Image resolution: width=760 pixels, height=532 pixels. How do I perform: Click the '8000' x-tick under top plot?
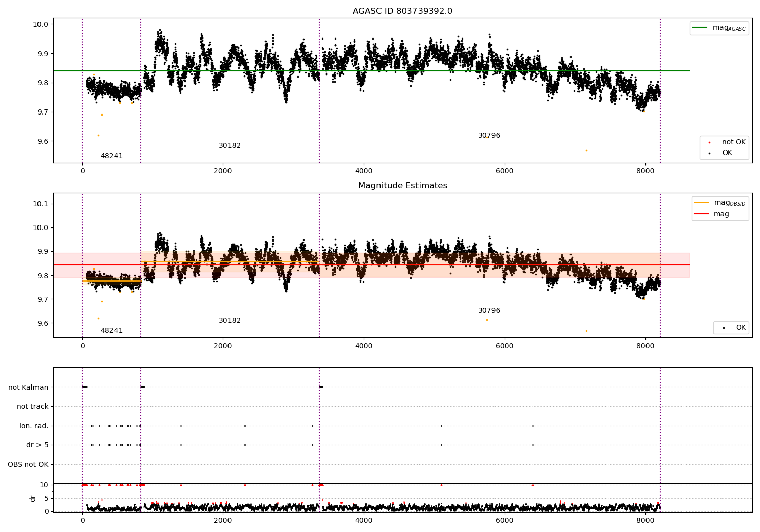(x=645, y=171)
